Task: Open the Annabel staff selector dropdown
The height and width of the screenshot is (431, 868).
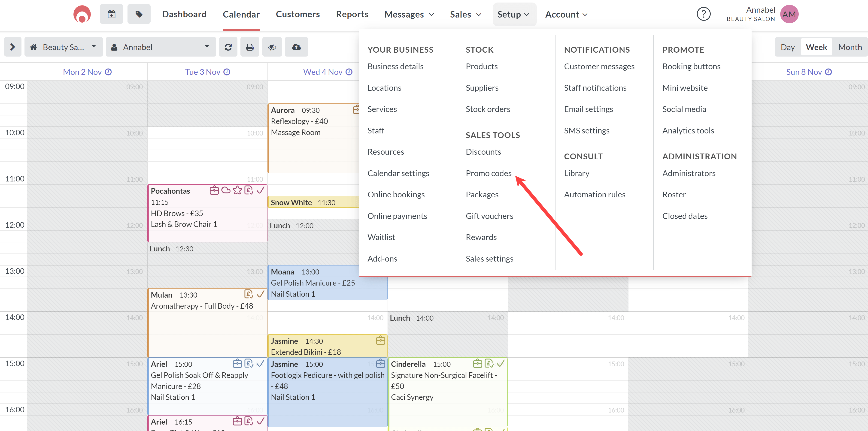Action: (x=161, y=47)
